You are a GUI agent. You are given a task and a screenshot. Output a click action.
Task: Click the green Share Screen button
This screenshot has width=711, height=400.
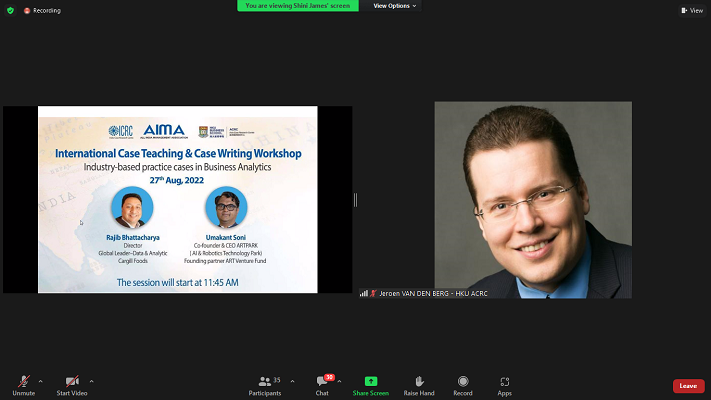[370, 386]
